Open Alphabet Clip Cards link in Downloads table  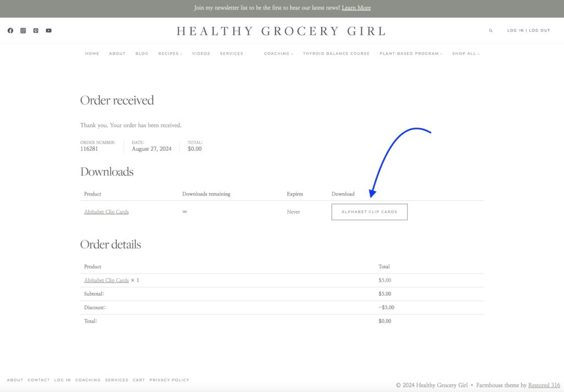click(x=106, y=212)
